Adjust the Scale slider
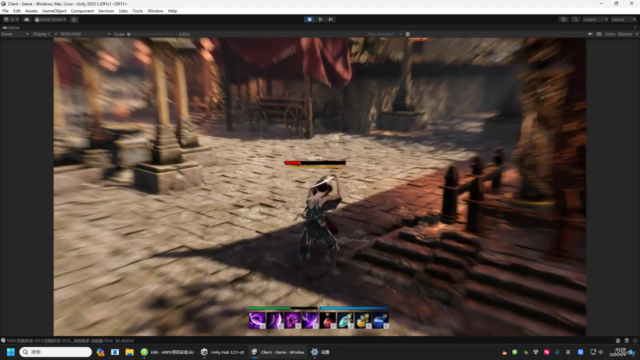 152,34
